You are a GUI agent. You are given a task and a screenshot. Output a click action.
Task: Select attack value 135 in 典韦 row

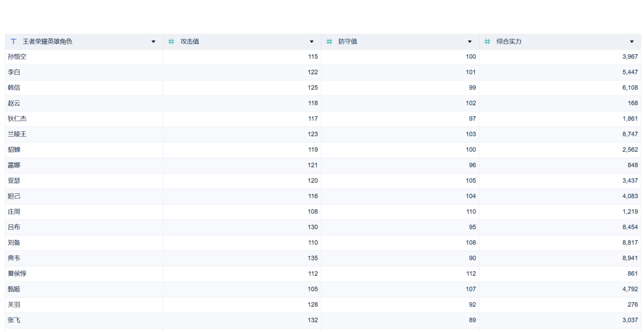(313, 258)
